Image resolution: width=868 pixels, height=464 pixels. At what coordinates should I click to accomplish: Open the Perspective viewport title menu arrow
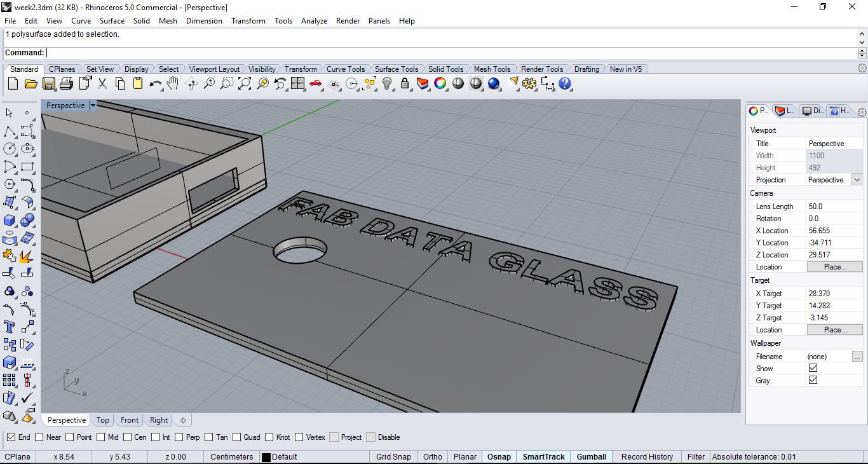point(93,106)
